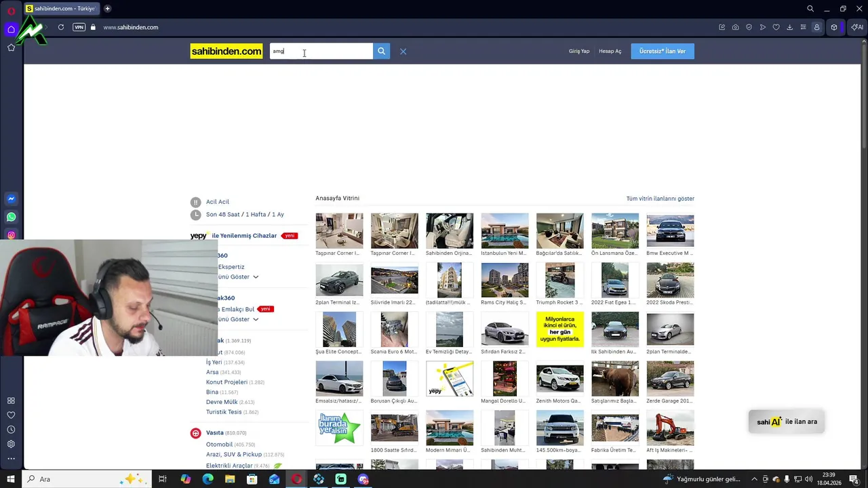Click the Opera home workspace icon in sidebar
Image resolution: width=868 pixels, height=488 pixels.
click(x=11, y=29)
